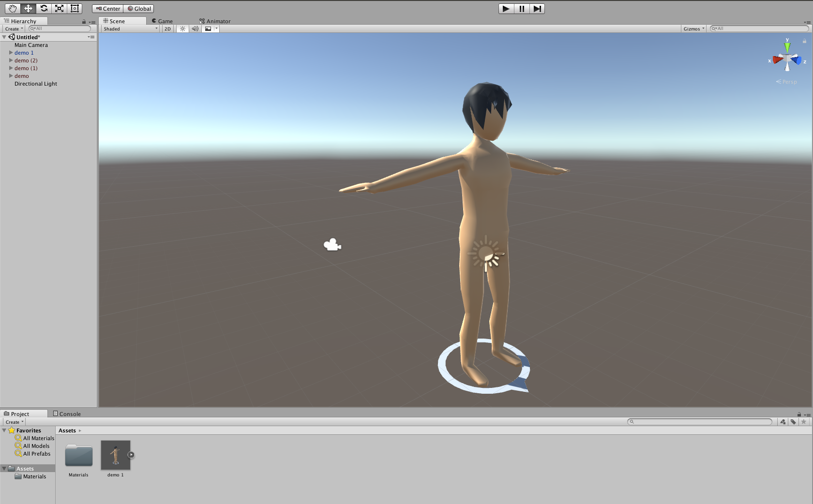This screenshot has height=504, width=813.
Task: Open Hierarchy panel options menu
Action: [92, 22]
